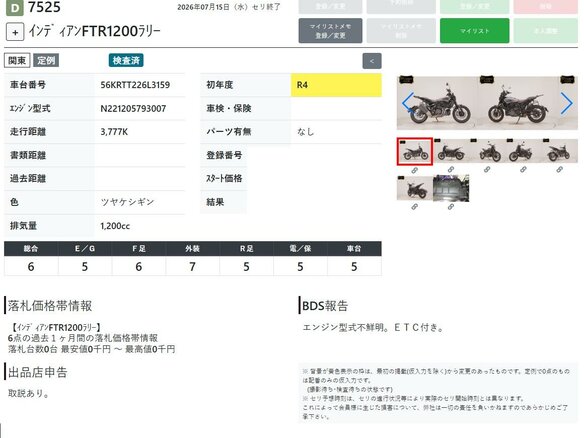Viewport: 584px width, 438px height.
Task: Select the red-outlined first bike thumbnail
Action: pos(415,152)
